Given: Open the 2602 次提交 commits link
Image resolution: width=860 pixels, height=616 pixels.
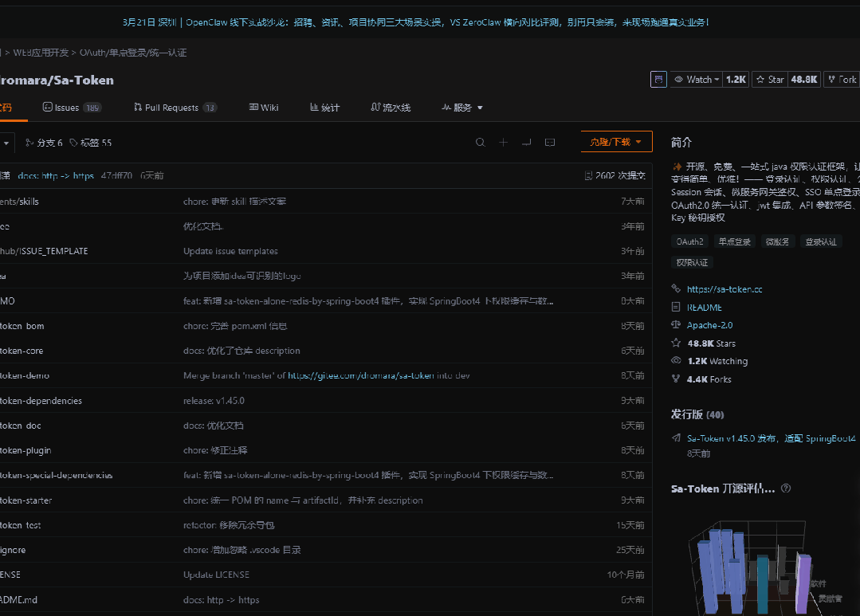Looking at the screenshot, I should (x=615, y=175).
